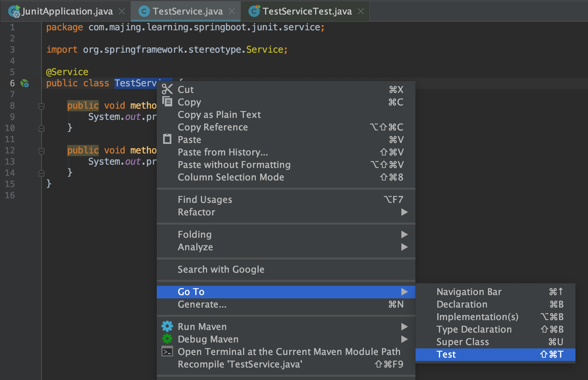Click the Run Maven gear icon
The width and height of the screenshot is (588, 380).
pyautogui.click(x=167, y=326)
